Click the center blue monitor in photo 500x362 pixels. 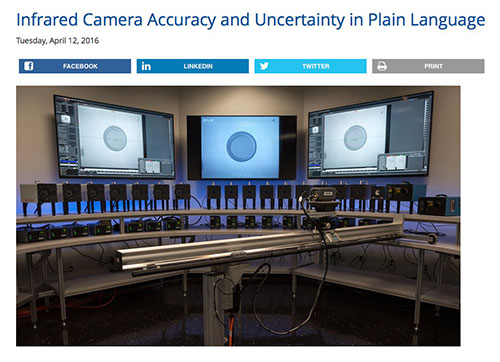(241, 147)
